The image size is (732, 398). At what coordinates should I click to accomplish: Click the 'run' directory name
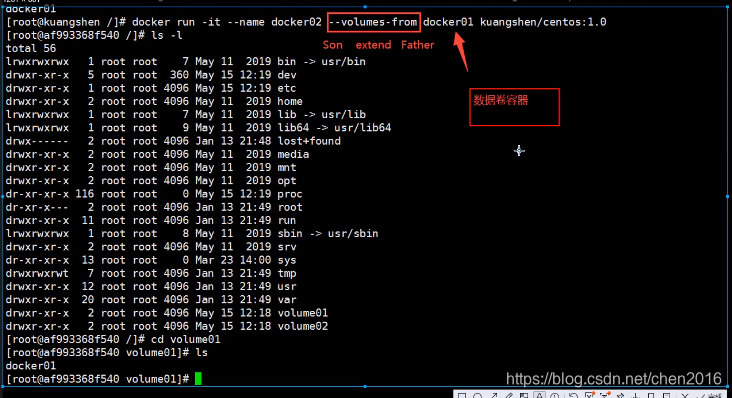pyautogui.click(x=287, y=220)
